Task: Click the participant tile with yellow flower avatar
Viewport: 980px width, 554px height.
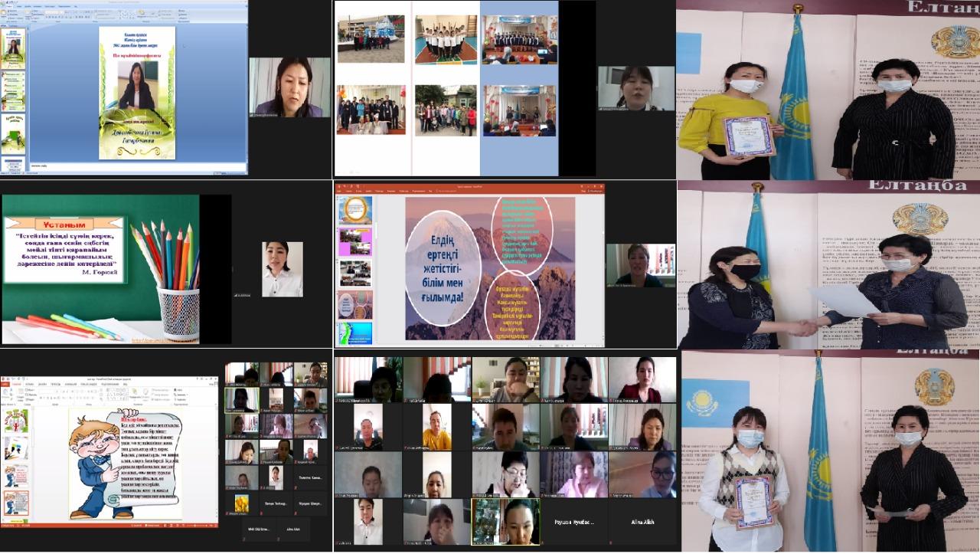Action: pos(242,503)
